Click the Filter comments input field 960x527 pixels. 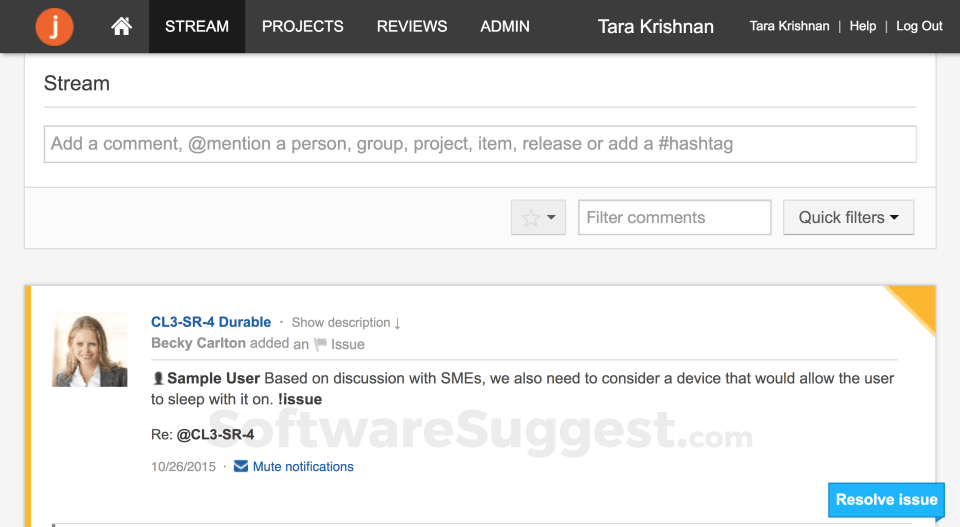coord(674,218)
